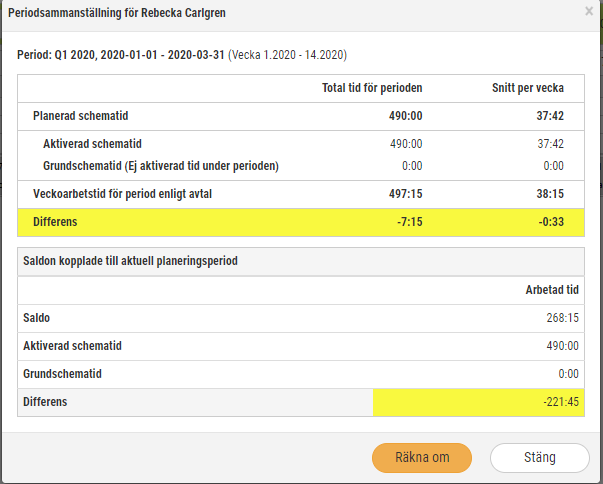603x484 pixels.
Task: Click the Total tid för perioden header
Action: point(372,88)
